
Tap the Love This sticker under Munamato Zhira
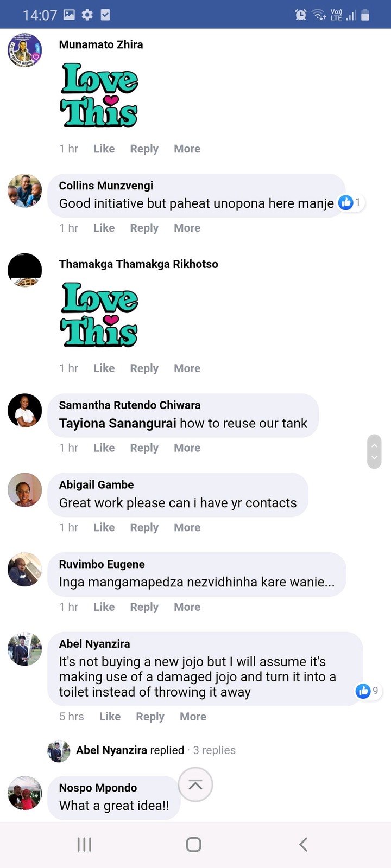(99, 95)
